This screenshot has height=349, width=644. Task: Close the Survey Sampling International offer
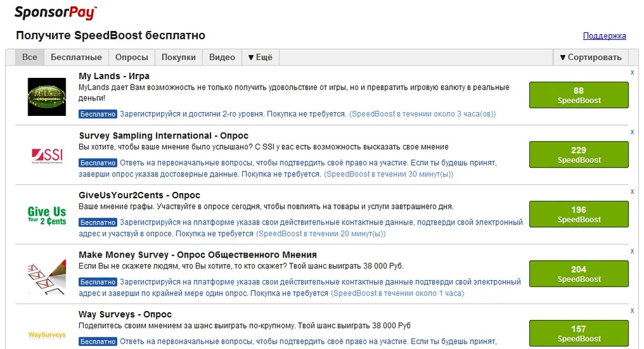coord(632,132)
